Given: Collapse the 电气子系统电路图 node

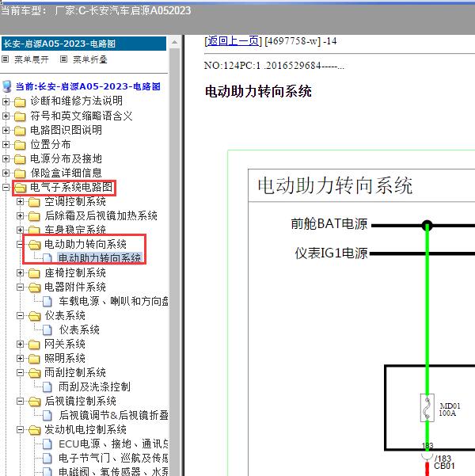Looking at the screenshot, I should pyautogui.click(x=6, y=187).
